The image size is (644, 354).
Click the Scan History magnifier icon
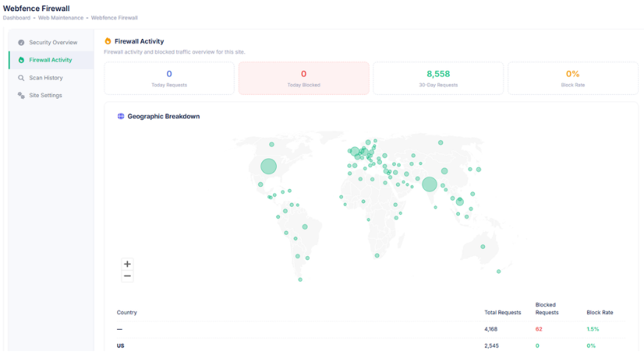(21, 77)
